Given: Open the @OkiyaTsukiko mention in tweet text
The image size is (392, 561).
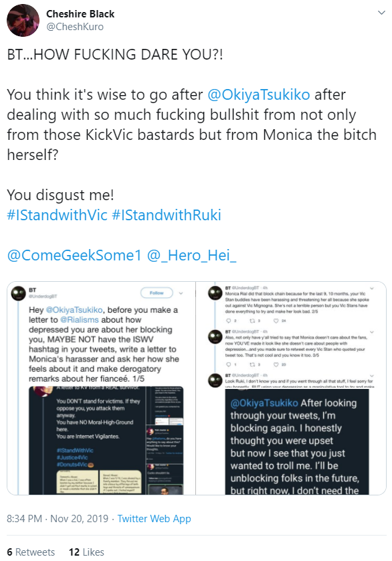Looking at the screenshot, I should point(259,95).
